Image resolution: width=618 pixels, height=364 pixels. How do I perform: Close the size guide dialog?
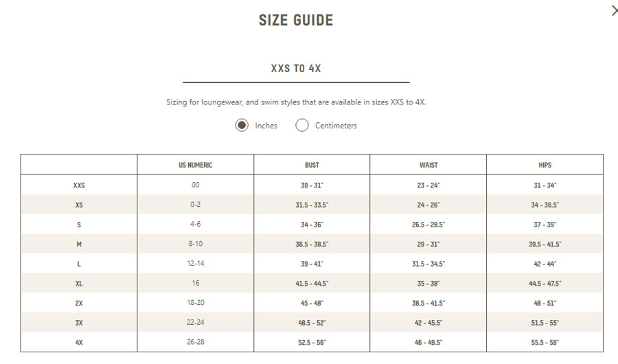click(x=615, y=11)
